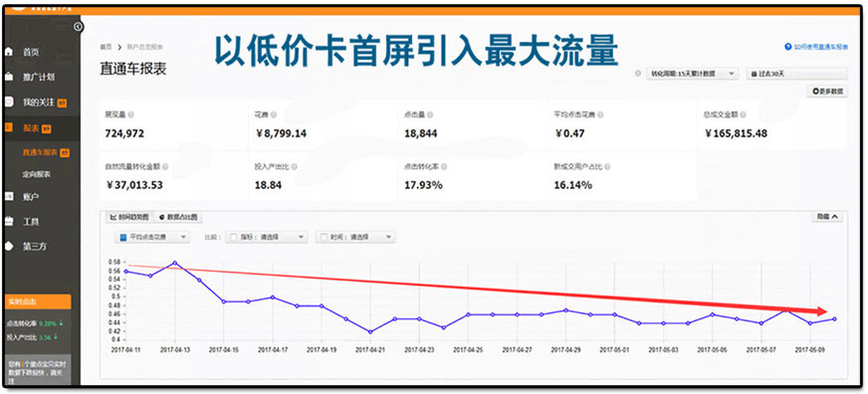
Task: Click the 点击转化率 realtime stat in sidebar
Action: (34, 323)
